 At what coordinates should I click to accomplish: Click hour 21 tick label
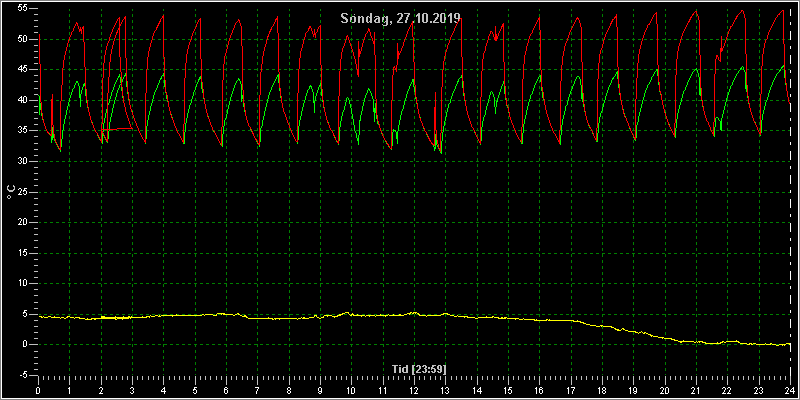click(x=696, y=389)
